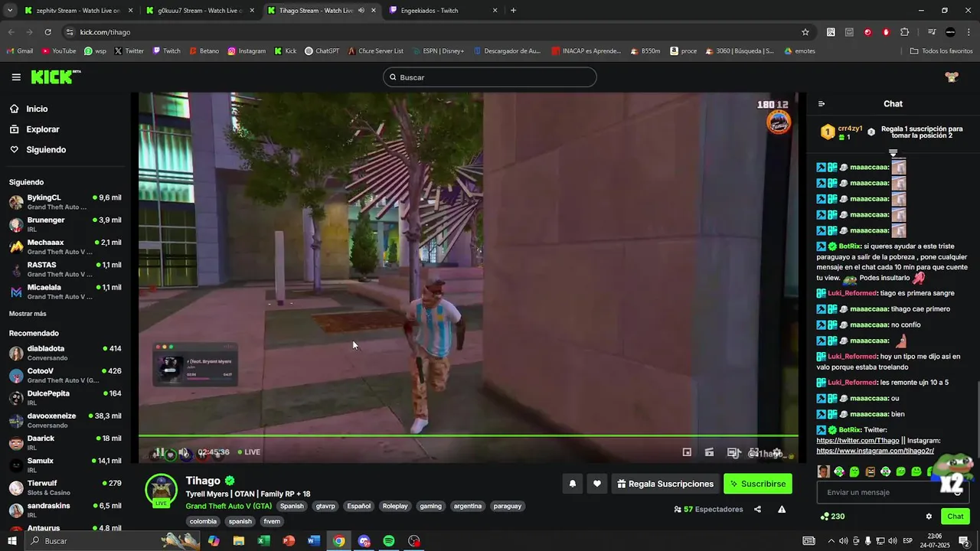Select the paraguay tag

[507, 506]
